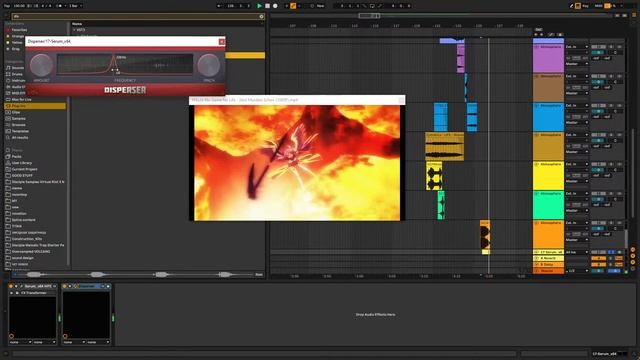Click the Disperser Pinch knob
The image size is (640, 360).
click(x=209, y=64)
